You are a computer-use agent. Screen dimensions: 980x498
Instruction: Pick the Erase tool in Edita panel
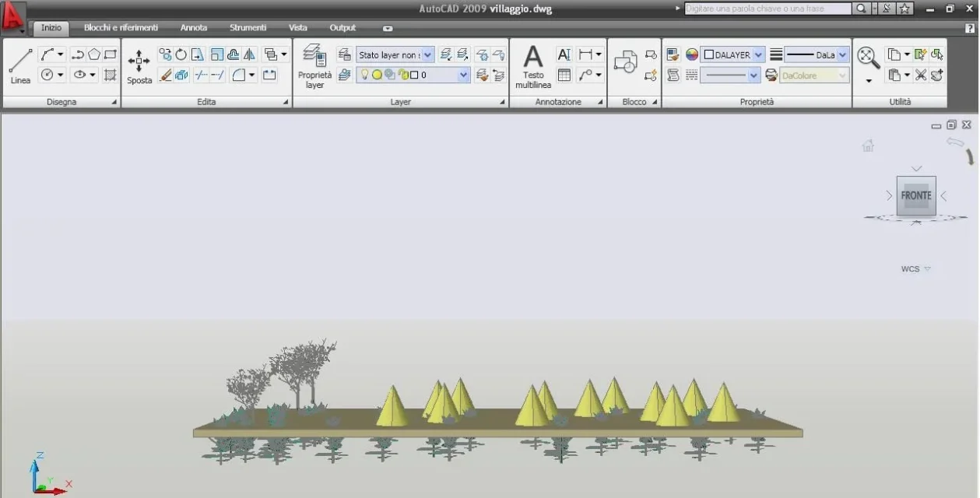coord(165,75)
